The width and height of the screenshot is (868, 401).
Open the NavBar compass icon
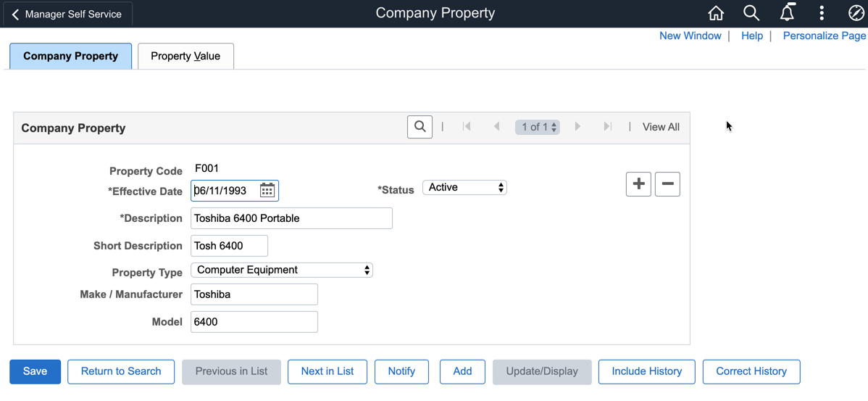[x=856, y=14]
